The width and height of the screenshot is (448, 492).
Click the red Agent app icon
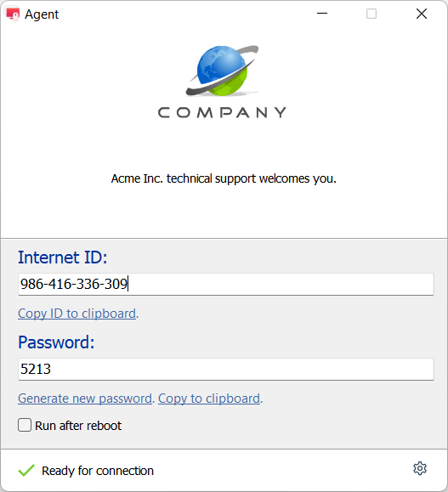tap(13, 14)
